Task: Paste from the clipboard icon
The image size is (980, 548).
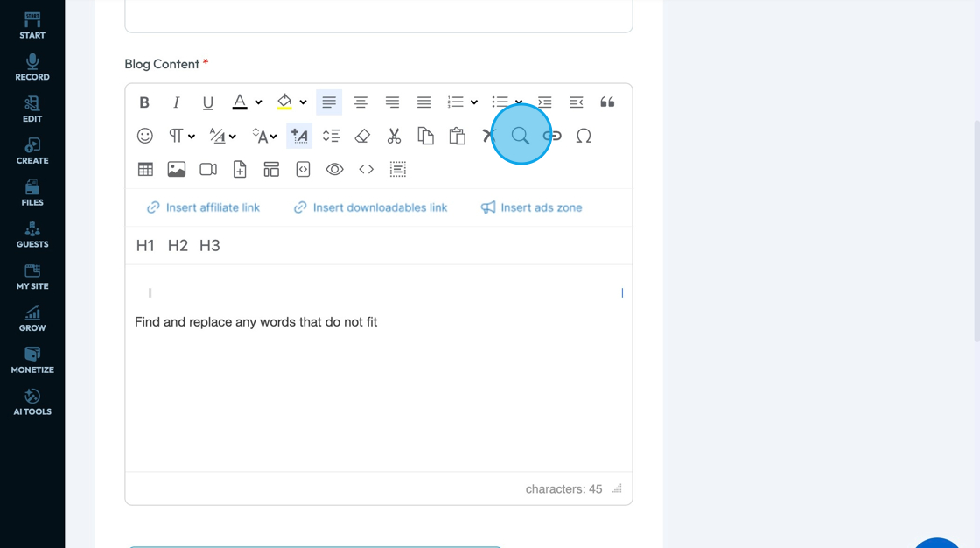Action: coord(458,136)
